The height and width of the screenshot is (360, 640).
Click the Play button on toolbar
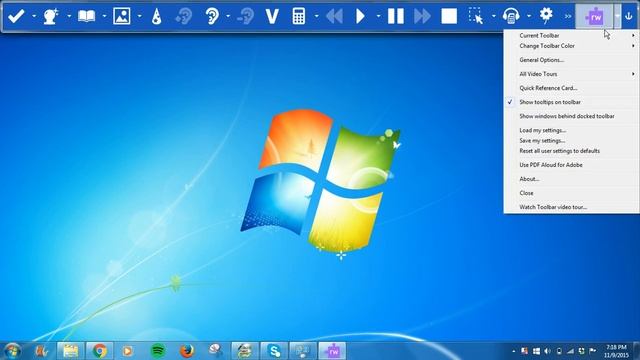click(360, 16)
